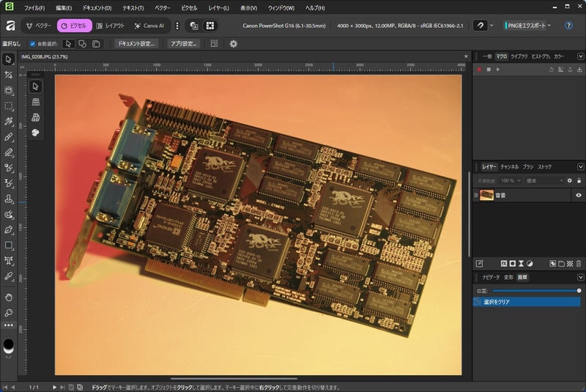Click the アプリ設定... button

184,44
